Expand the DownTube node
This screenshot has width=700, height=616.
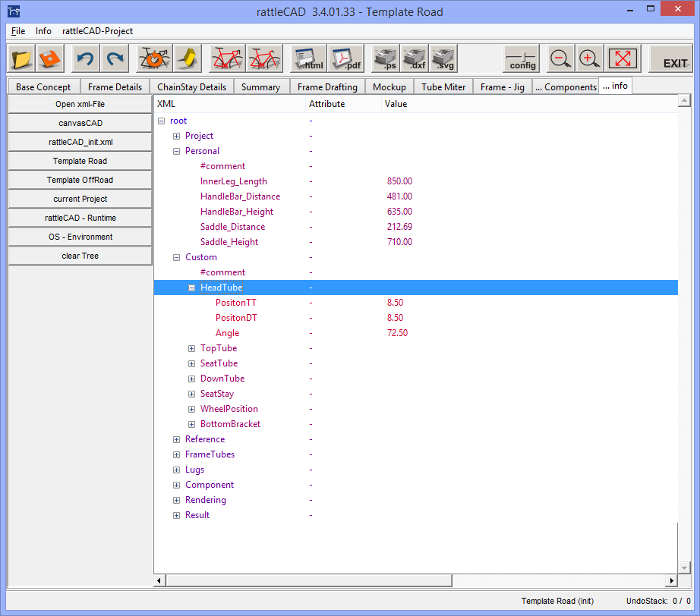pos(191,379)
